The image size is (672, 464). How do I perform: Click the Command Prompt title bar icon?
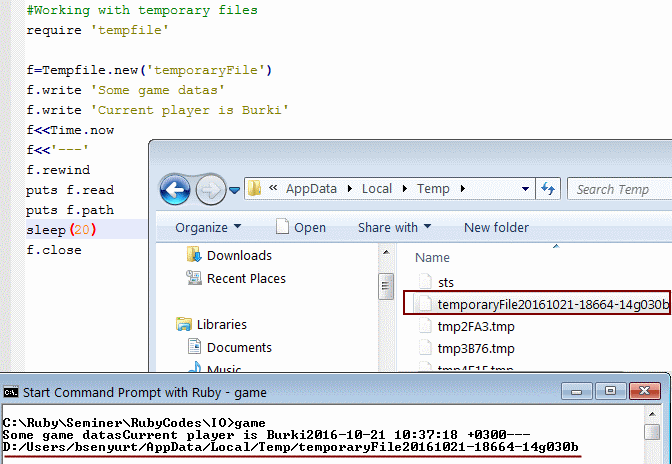pos(11,391)
